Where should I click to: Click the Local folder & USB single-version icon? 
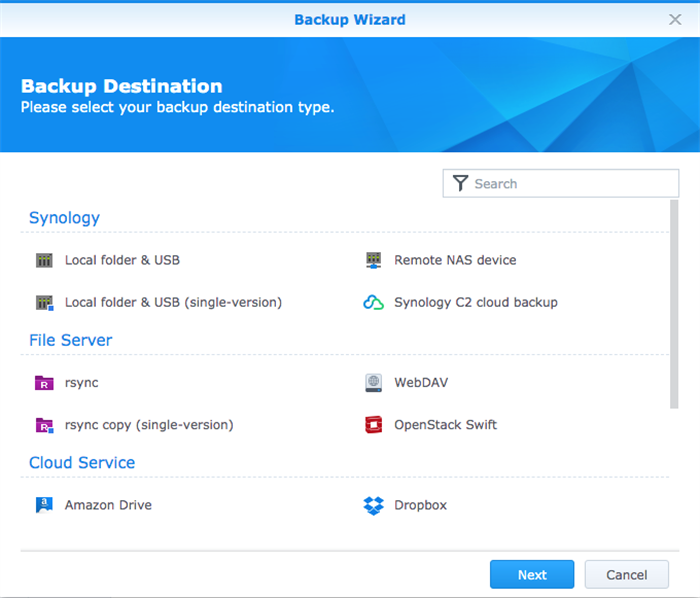point(45,303)
